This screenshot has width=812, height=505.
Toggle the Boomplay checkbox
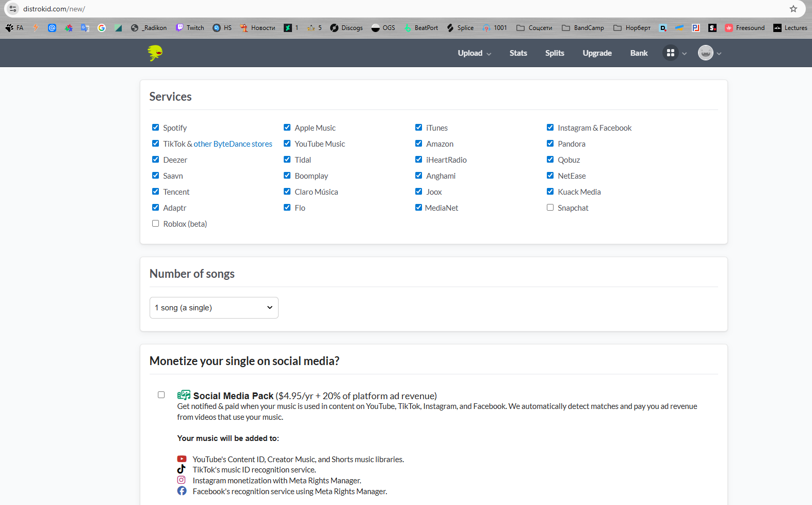[x=287, y=176]
